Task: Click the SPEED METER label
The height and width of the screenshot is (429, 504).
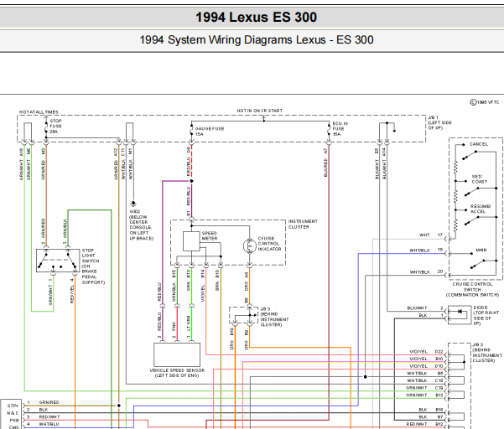Action: point(210,235)
